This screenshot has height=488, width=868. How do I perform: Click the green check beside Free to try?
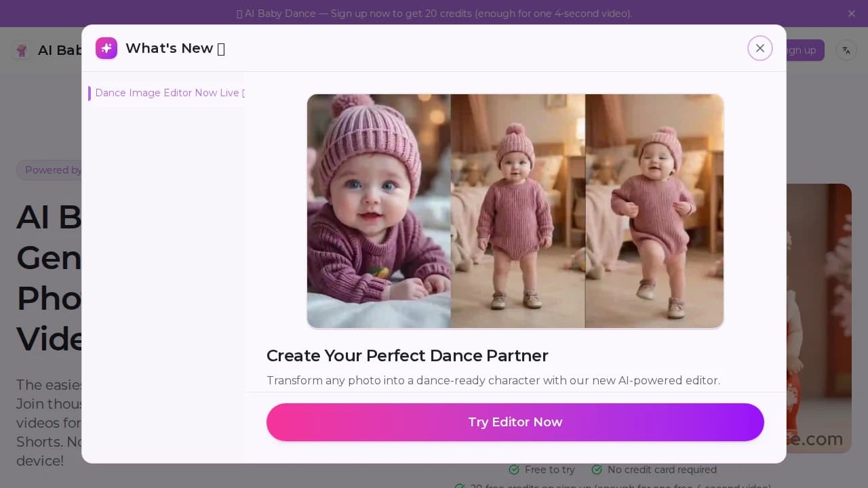pos(513,470)
